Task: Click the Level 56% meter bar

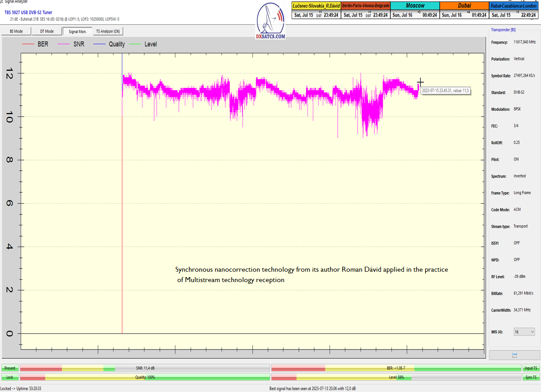Action: point(396,377)
